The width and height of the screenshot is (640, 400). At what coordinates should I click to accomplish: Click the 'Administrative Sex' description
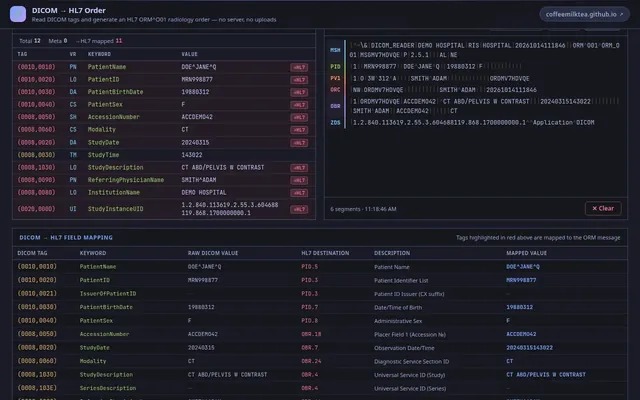[x=398, y=321]
